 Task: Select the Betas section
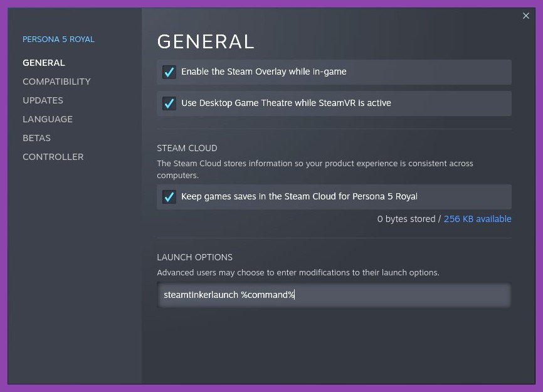click(x=36, y=138)
